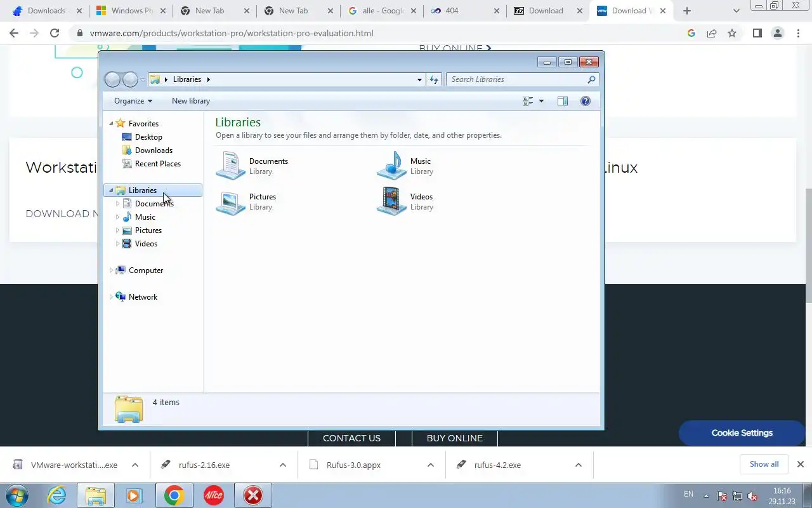Select Recent Places in Favorites

pos(157,164)
